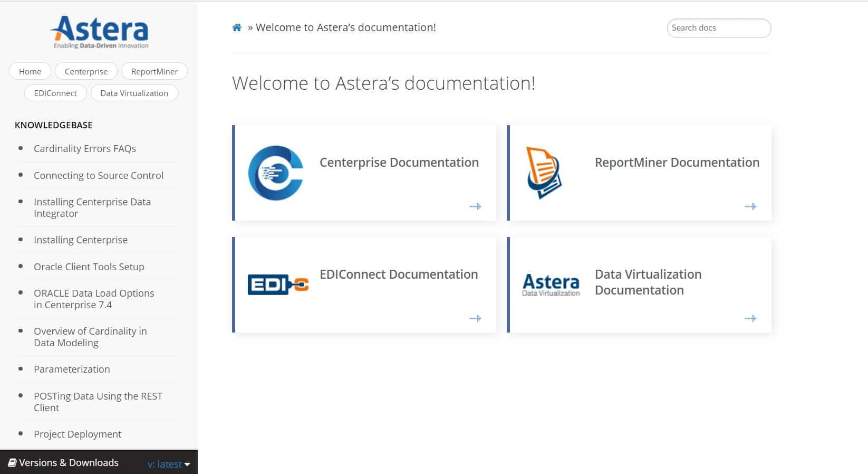Click the Astera logo in the sidebar

coord(100,32)
